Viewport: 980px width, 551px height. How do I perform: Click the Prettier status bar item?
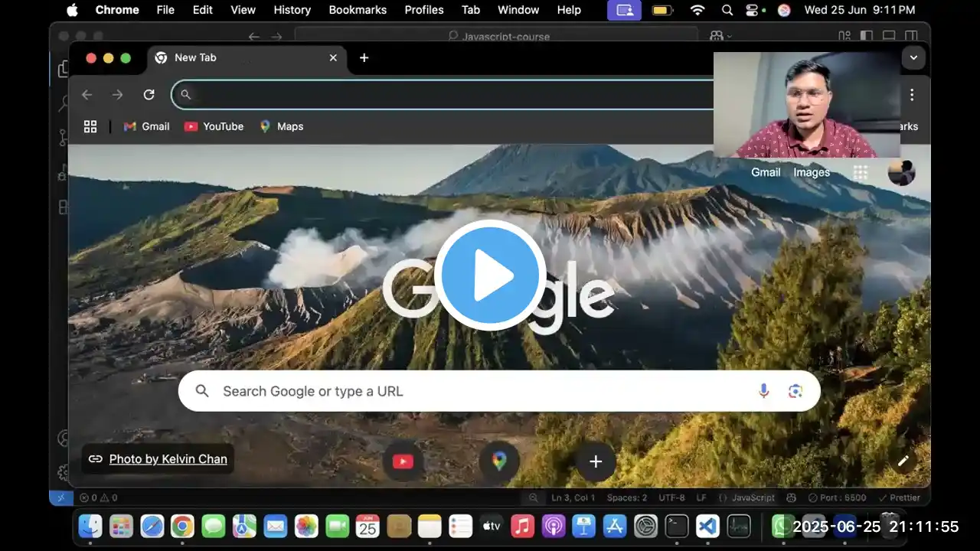point(899,497)
